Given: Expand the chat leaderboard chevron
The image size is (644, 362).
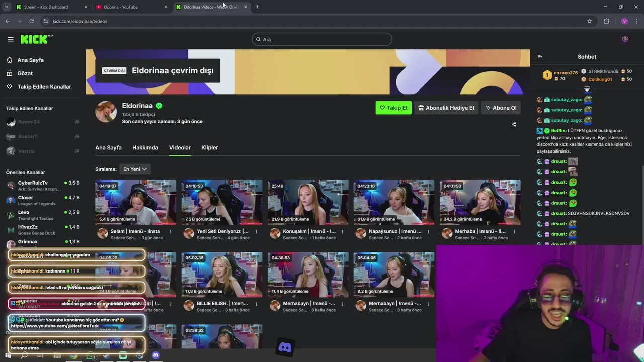Looking at the screenshot, I should click(587, 89).
